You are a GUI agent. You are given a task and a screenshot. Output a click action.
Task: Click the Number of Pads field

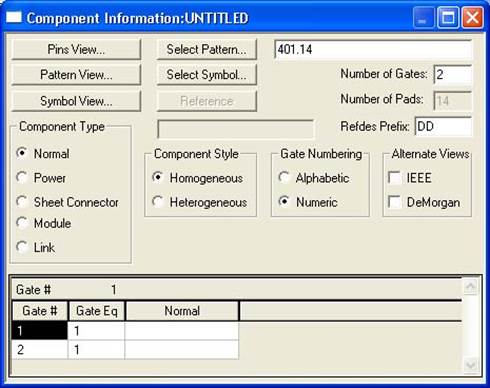pos(453,101)
